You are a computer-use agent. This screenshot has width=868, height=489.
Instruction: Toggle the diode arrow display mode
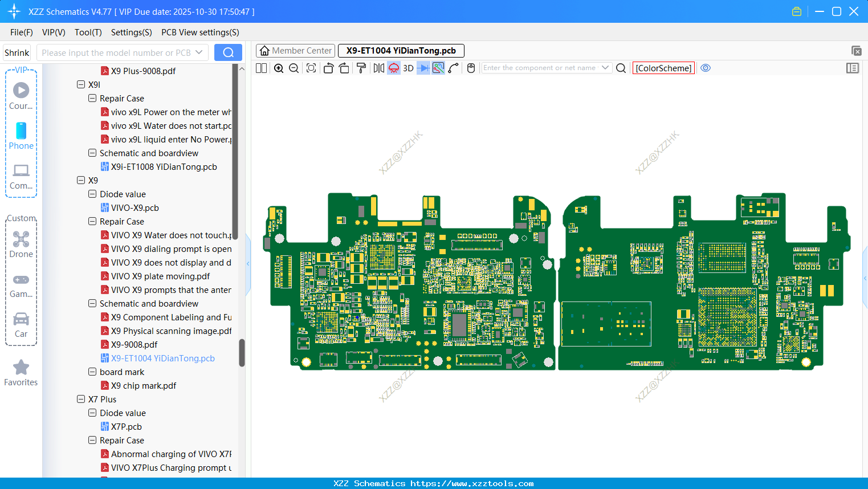(423, 68)
